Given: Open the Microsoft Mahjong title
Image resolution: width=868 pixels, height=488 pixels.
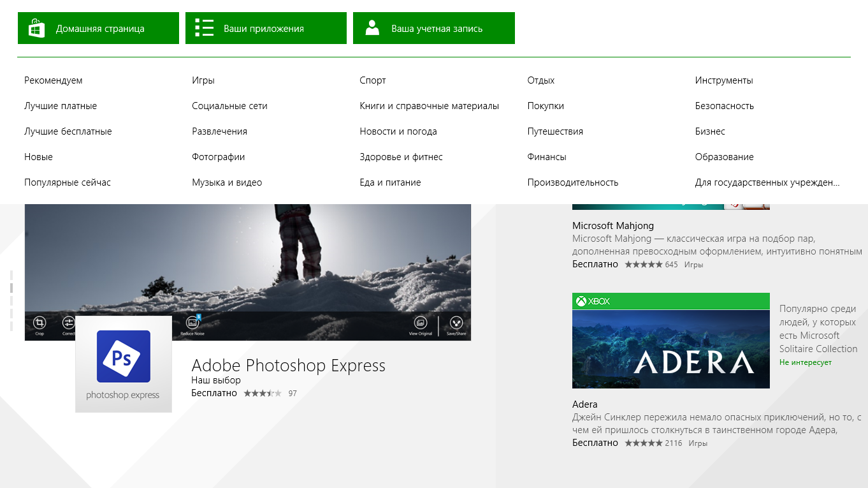Looking at the screenshot, I should click(x=613, y=226).
